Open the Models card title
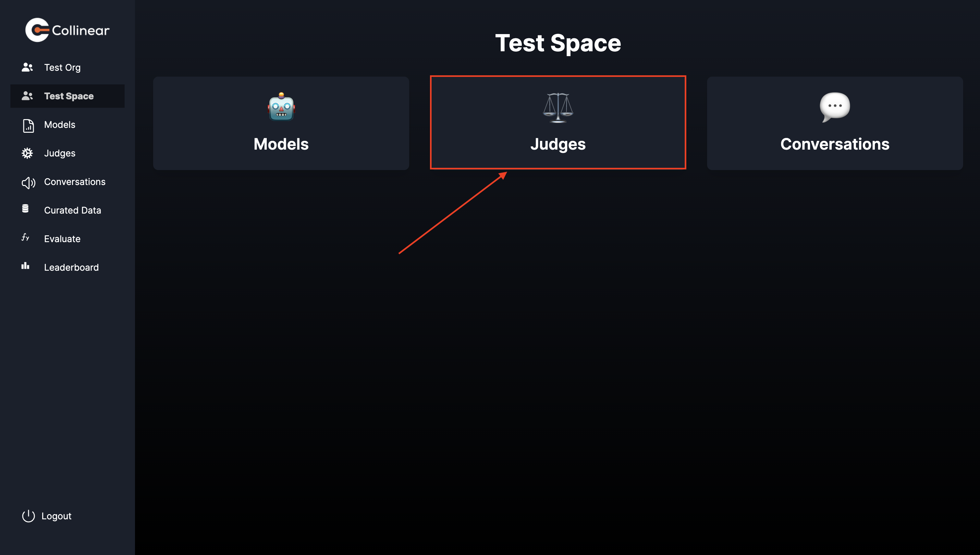This screenshot has width=980, height=555. pyautogui.click(x=281, y=144)
